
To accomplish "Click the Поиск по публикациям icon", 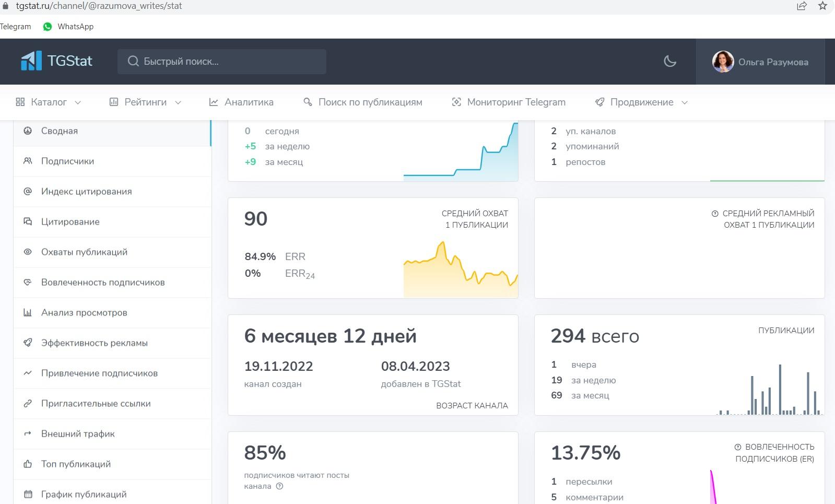I will (308, 102).
